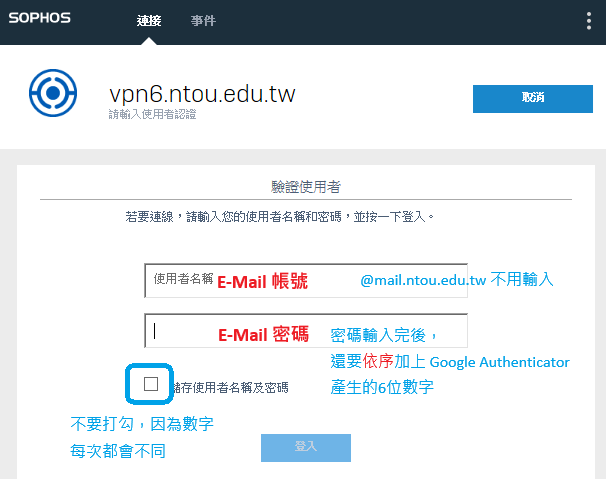Toggle the 儲存使用者名稱及密碼 checkbox
This screenshot has width=606, height=479.
pyautogui.click(x=151, y=384)
